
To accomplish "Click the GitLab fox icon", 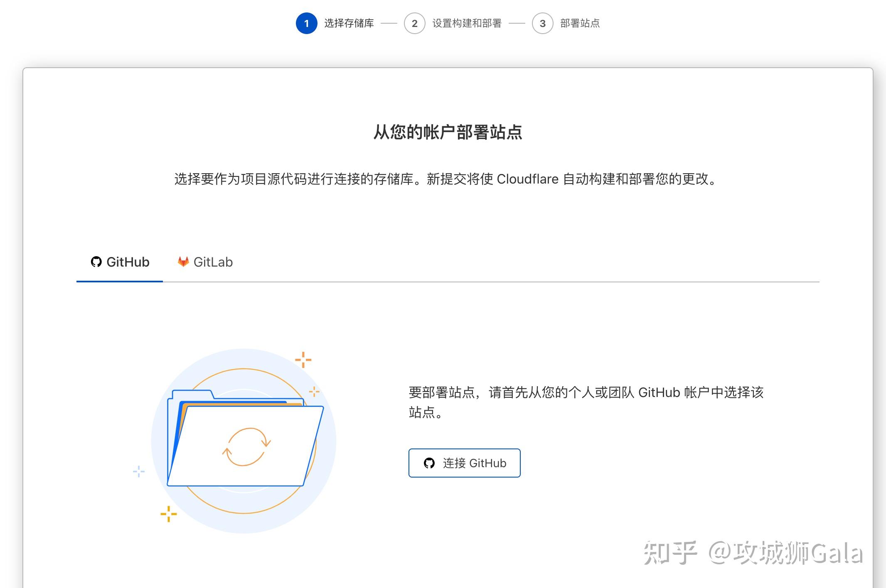I will (x=183, y=262).
